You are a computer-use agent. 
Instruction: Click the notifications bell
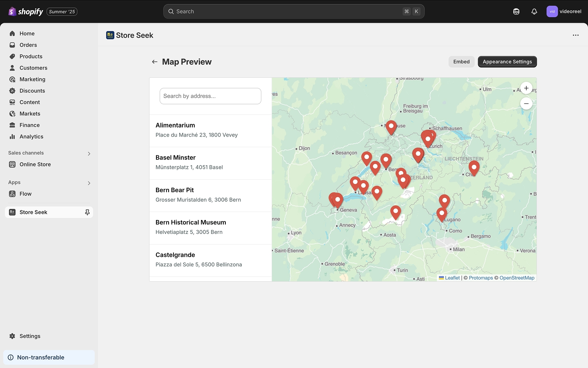pyautogui.click(x=534, y=11)
